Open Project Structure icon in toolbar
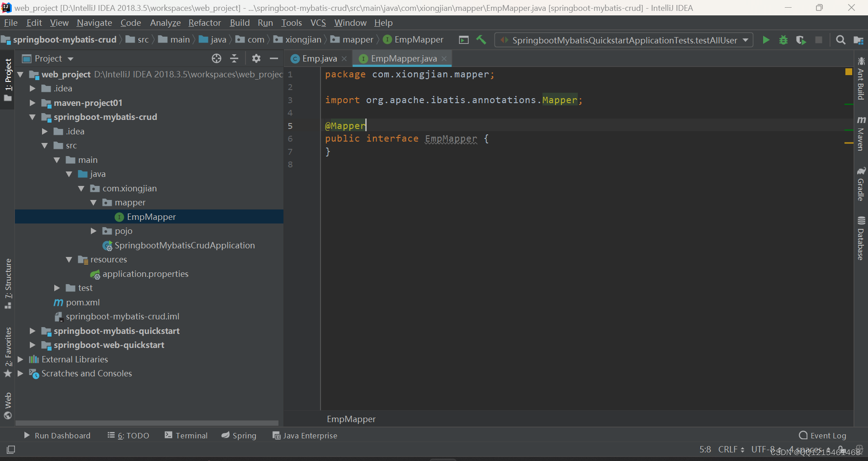868x461 pixels. point(858,40)
